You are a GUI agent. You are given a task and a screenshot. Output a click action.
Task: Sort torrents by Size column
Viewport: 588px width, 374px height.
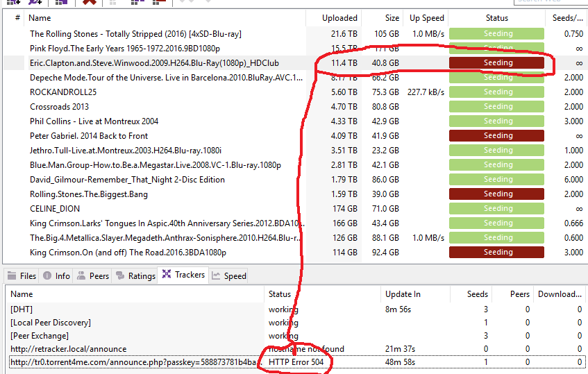click(382, 18)
